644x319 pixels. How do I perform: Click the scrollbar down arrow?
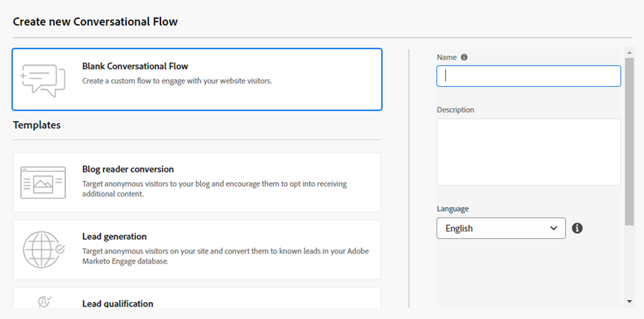(629, 301)
